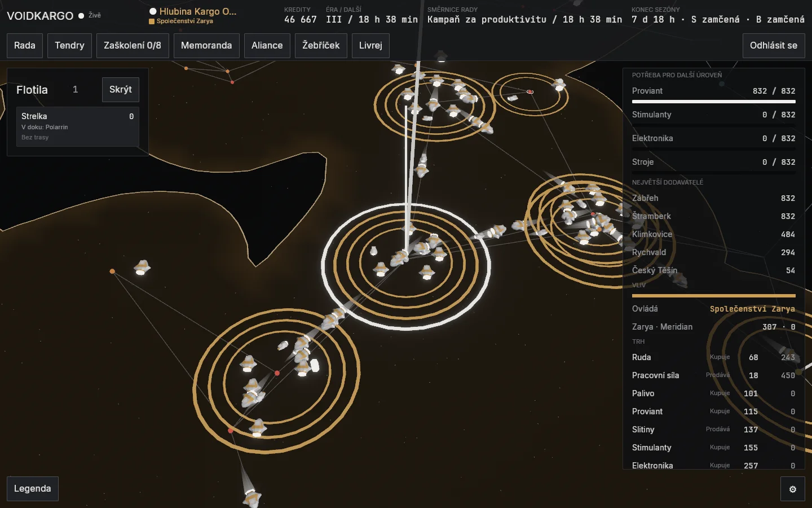Open the Livrej section
The image size is (812, 508).
point(370,46)
